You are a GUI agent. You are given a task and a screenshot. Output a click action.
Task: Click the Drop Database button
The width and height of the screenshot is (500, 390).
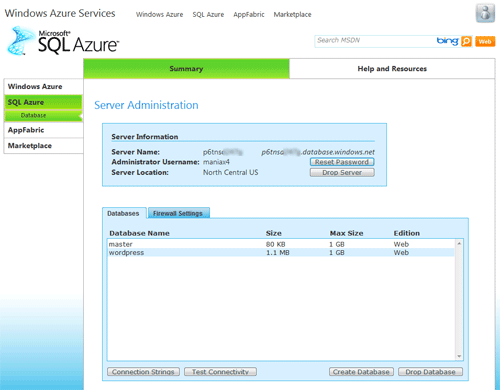pos(430,372)
